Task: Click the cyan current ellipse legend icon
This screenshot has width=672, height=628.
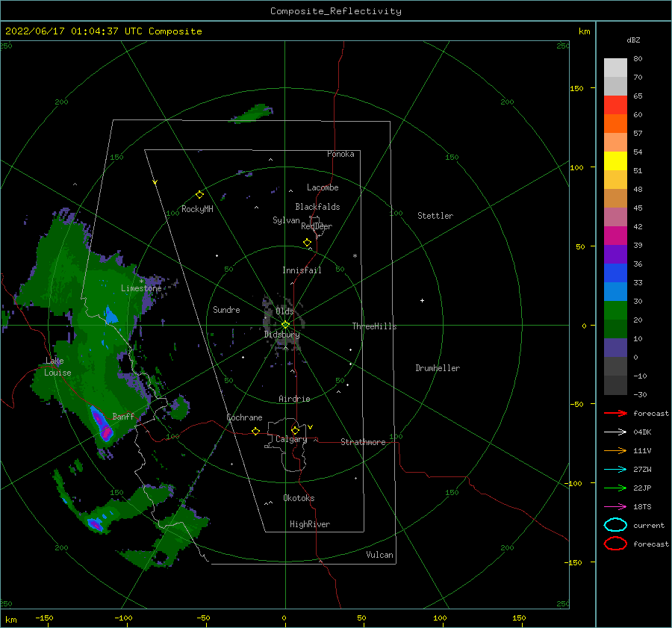Action: [615, 525]
